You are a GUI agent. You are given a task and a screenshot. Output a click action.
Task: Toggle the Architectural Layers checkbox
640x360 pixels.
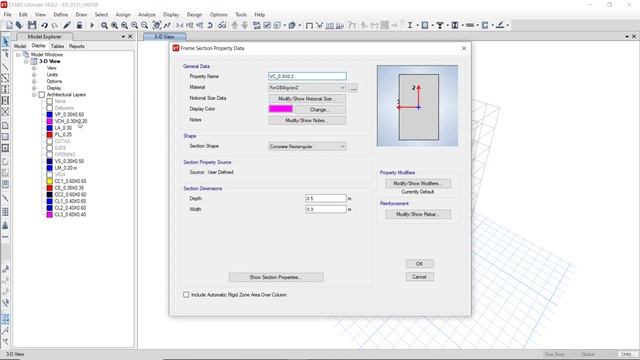click(42, 95)
